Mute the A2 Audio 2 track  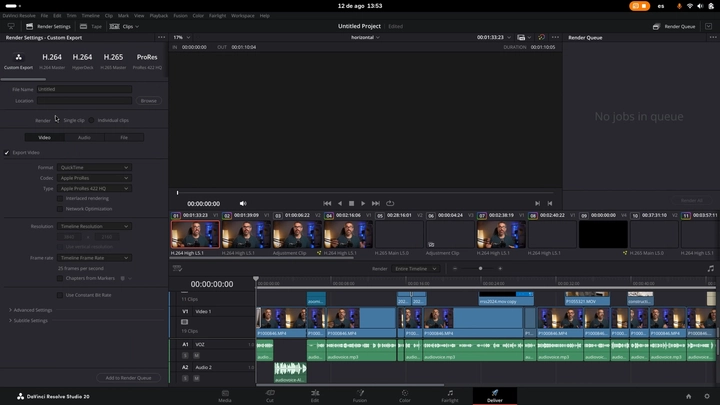click(196, 378)
